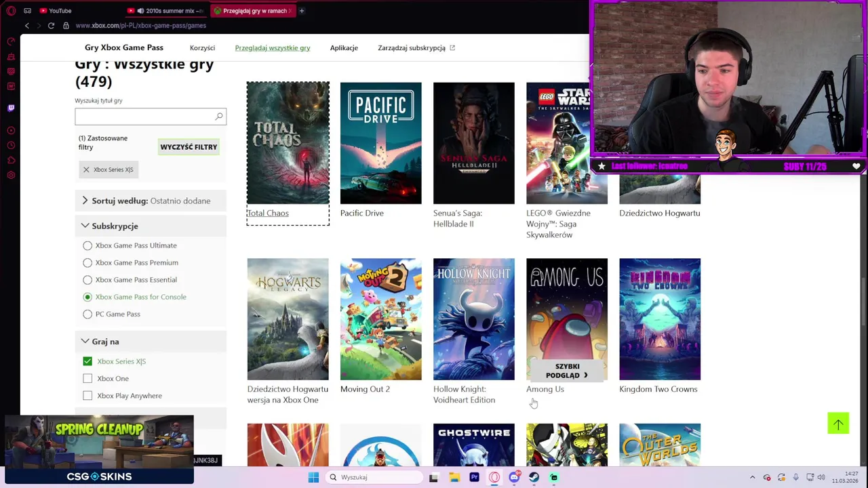Select PC Game Pass radio button
Image resolution: width=868 pixels, height=488 pixels.
point(87,314)
